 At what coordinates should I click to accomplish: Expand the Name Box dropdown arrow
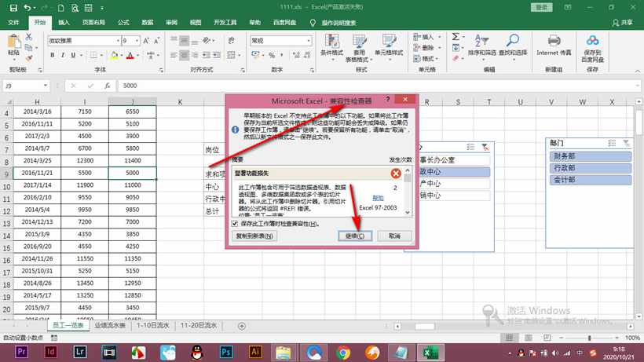pos(46,86)
